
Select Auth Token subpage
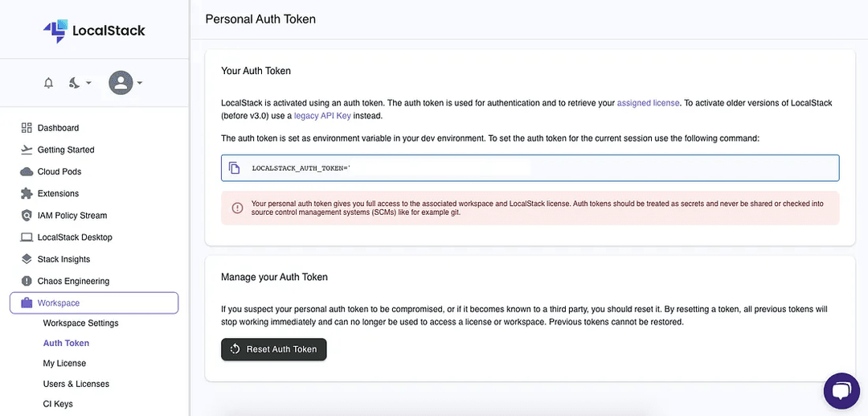pyautogui.click(x=66, y=343)
